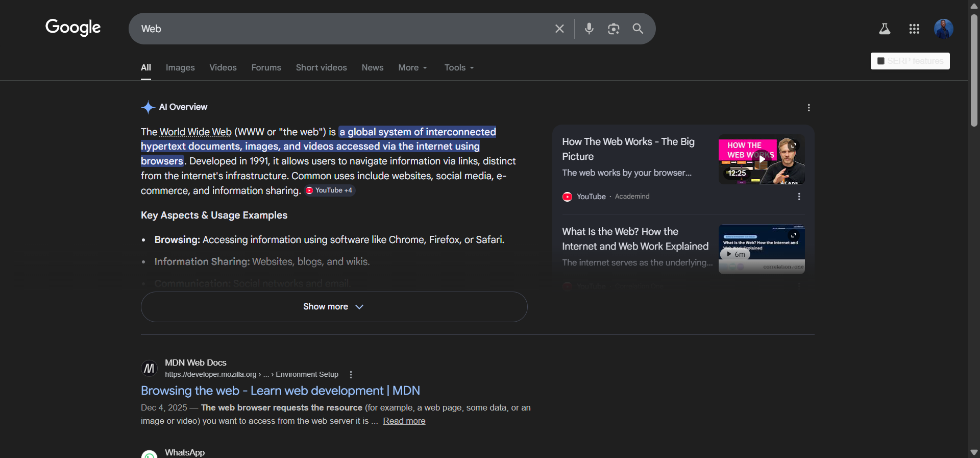Click the scrollbar up arrow
Viewport: 980px width, 458px height.
974,6
